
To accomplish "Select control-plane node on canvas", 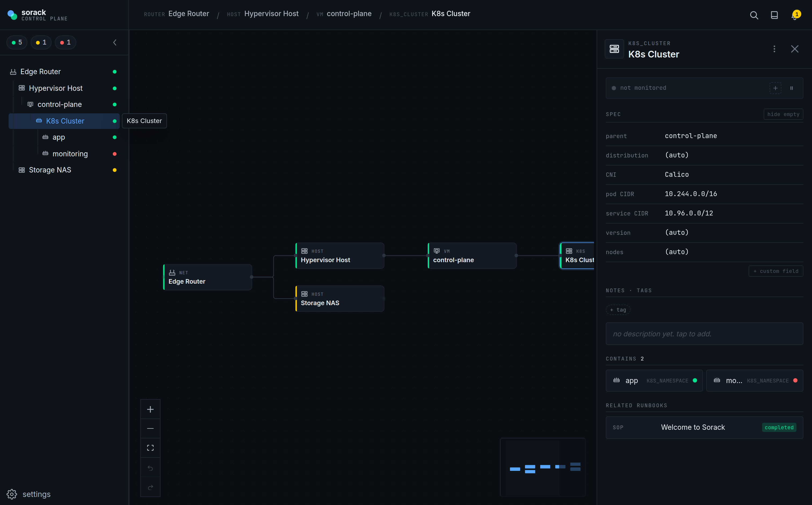I will coord(472,255).
